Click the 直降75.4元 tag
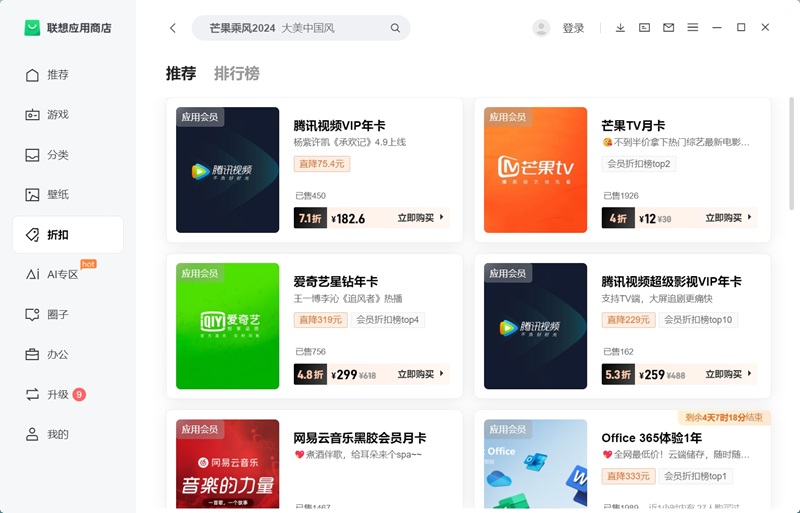 tap(322, 164)
